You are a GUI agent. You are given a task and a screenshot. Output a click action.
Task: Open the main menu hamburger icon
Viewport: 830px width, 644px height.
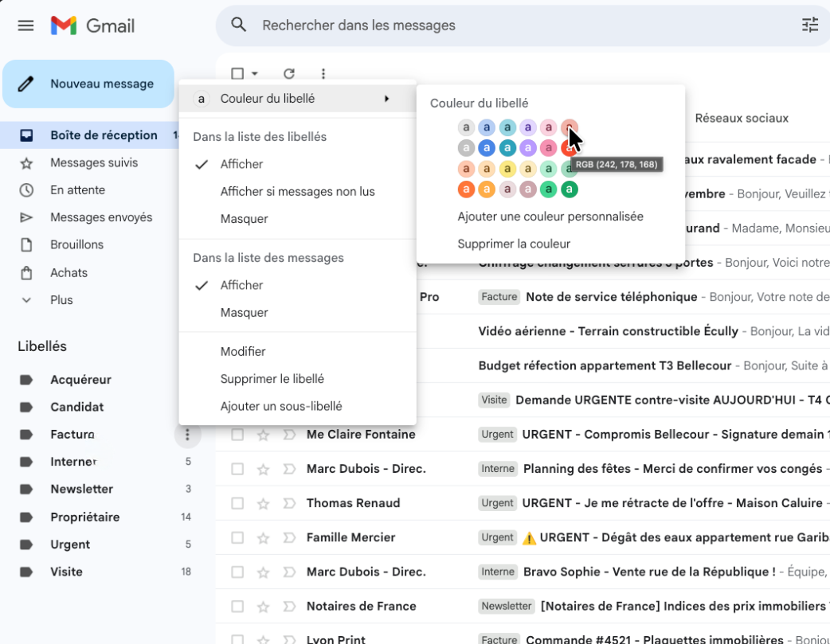tap(25, 25)
